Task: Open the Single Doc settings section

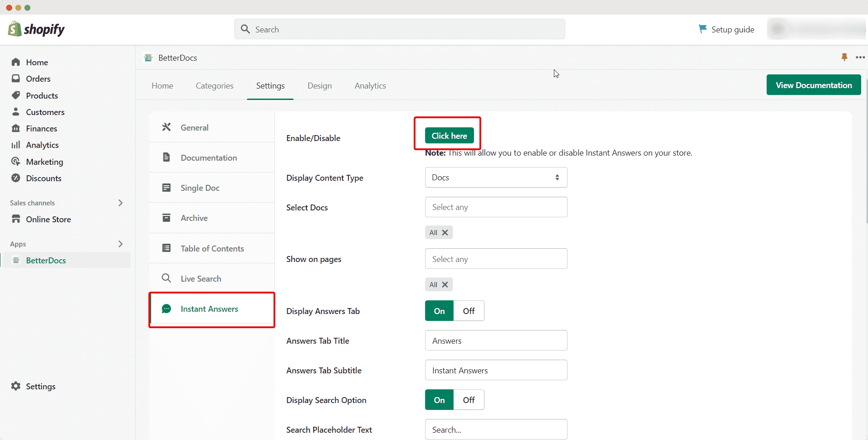Action: 212,188
